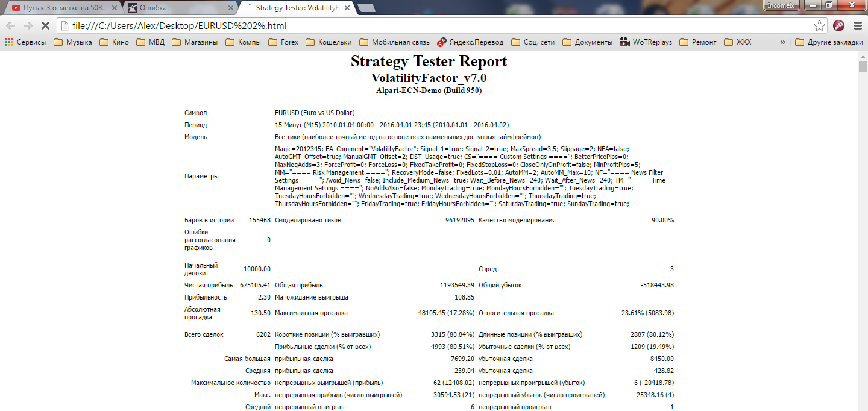
Task: Click the modelling quality value 90.00%
Action: click(662, 220)
